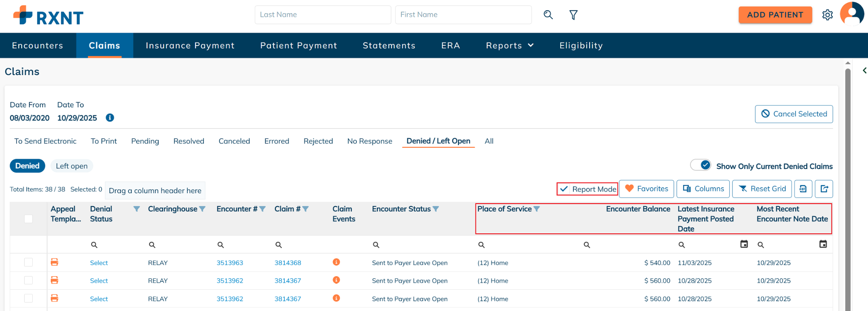Check the select-all header checkbox

(x=28, y=219)
